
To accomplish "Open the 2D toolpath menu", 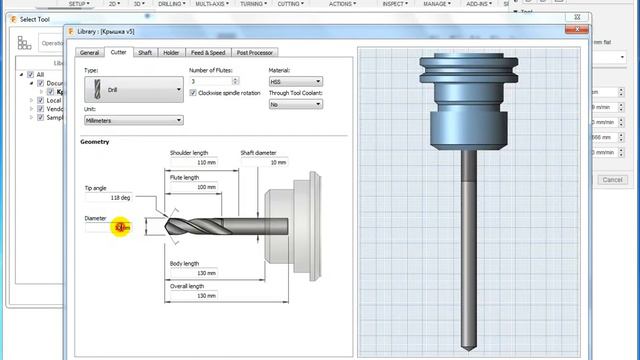I will (115, 4).
